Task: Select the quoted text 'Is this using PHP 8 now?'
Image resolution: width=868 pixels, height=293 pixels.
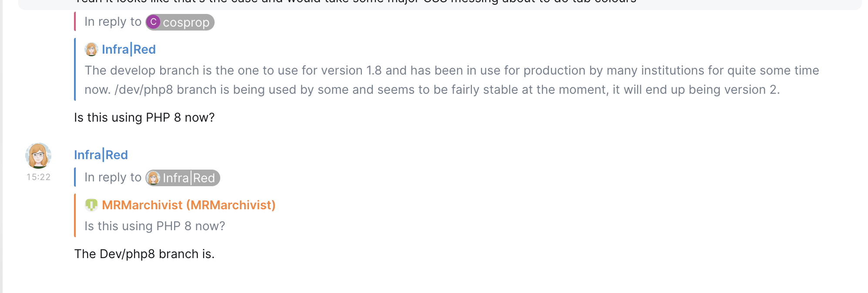Action: 155,226
